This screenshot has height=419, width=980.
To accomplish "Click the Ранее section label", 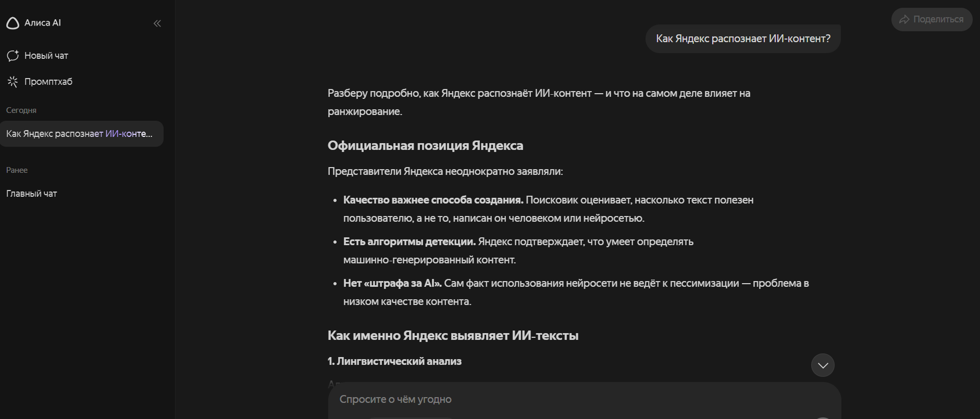I will point(17,170).
